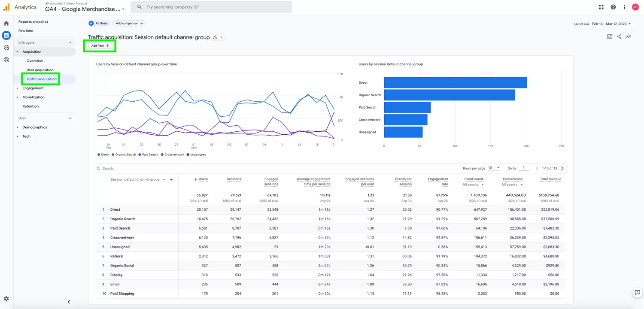Click the All Users segment chip
Screen dimensions: 644x309
99,23
